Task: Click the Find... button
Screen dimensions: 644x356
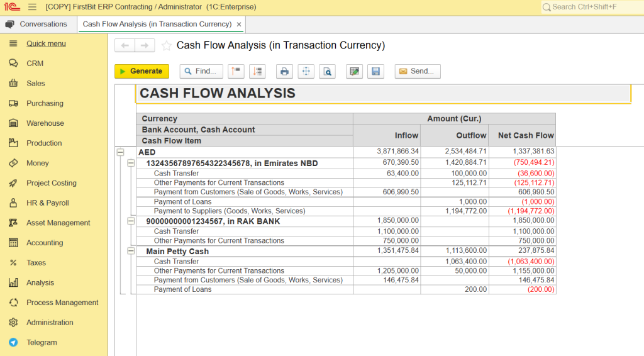Action: coord(201,71)
